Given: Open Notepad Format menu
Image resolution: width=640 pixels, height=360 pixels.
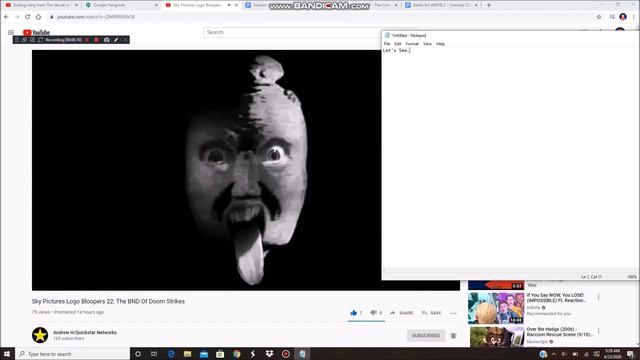Looking at the screenshot, I should pyautogui.click(x=412, y=44).
